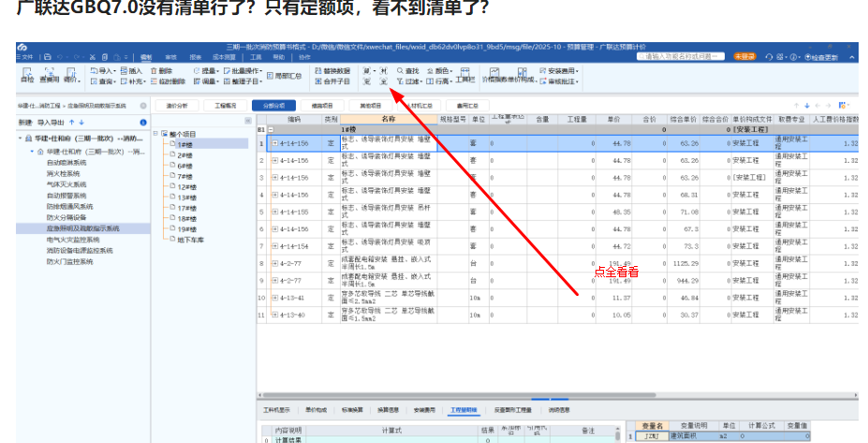The width and height of the screenshot is (868, 443).
Task: Open the 安装费用 dropdown
Action: point(559,71)
